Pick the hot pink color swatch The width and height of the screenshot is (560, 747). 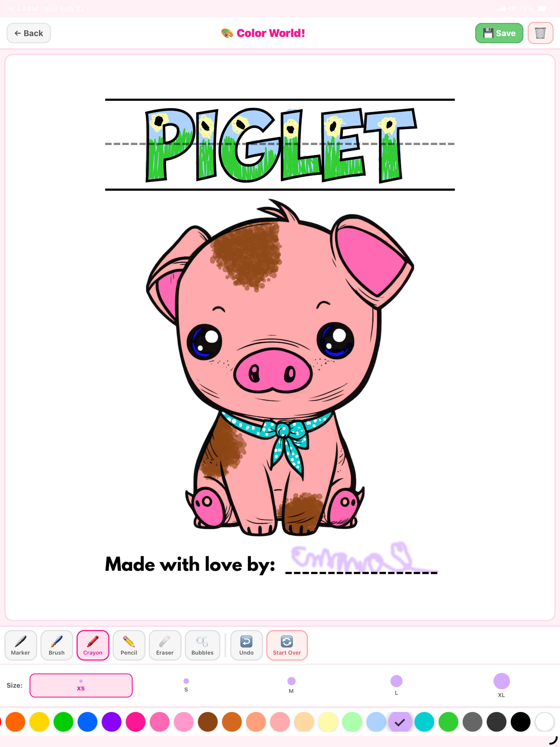pyautogui.click(x=135, y=722)
